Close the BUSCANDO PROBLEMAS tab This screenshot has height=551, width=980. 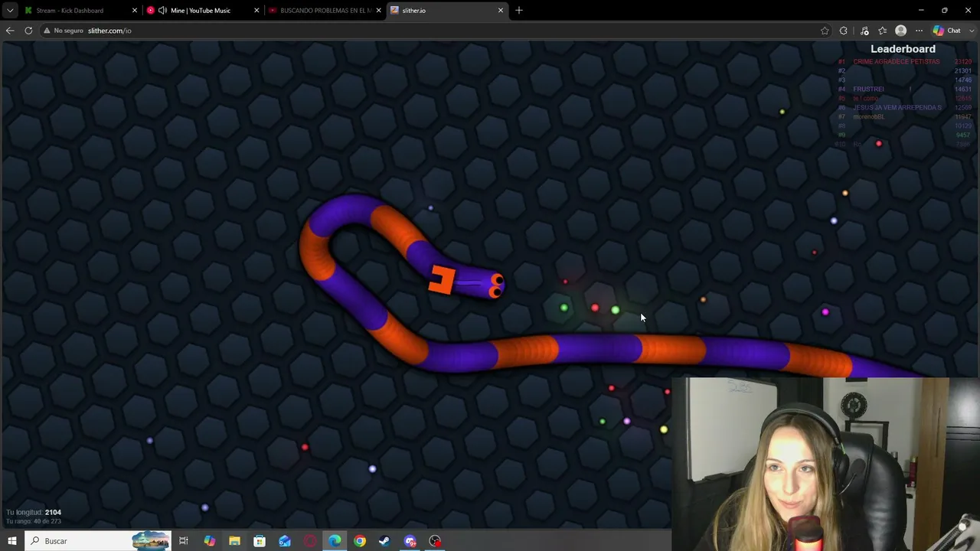(378, 10)
